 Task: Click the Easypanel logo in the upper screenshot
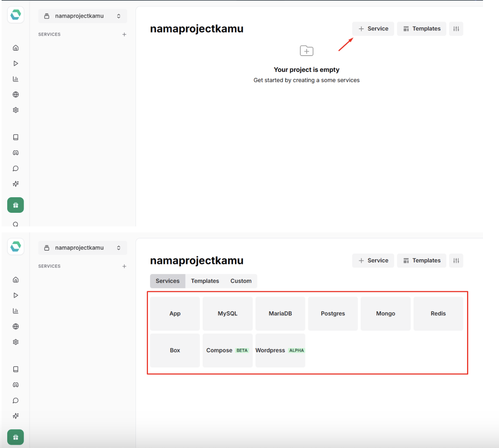coord(16,15)
